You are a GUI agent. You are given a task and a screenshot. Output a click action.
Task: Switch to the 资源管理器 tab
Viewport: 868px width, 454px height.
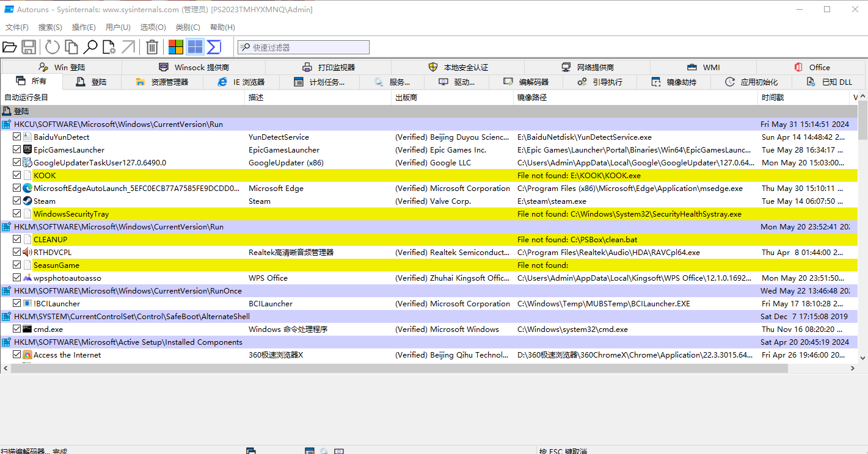[x=162, y=82]
